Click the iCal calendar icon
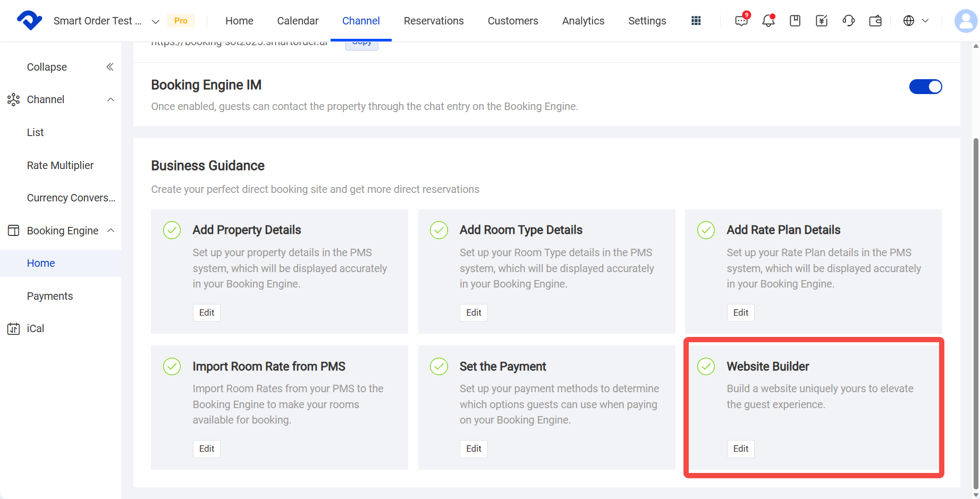Image resolution: width=980 pixels, height=499 pixels. point(13,328)
